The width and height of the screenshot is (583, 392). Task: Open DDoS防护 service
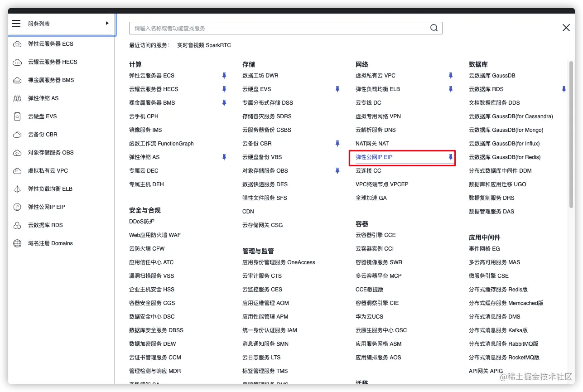(x=142, y=222)
